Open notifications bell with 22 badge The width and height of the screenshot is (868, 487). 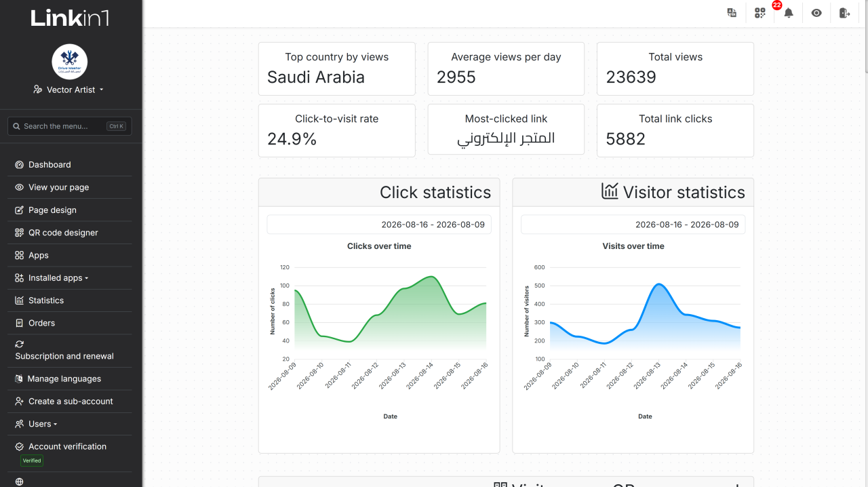click(788, 13)
